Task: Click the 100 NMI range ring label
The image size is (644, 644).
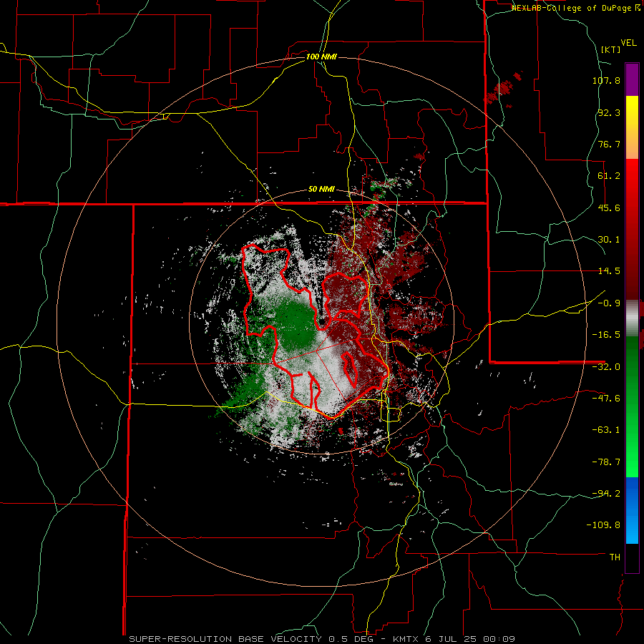Action: click(321, 57)
